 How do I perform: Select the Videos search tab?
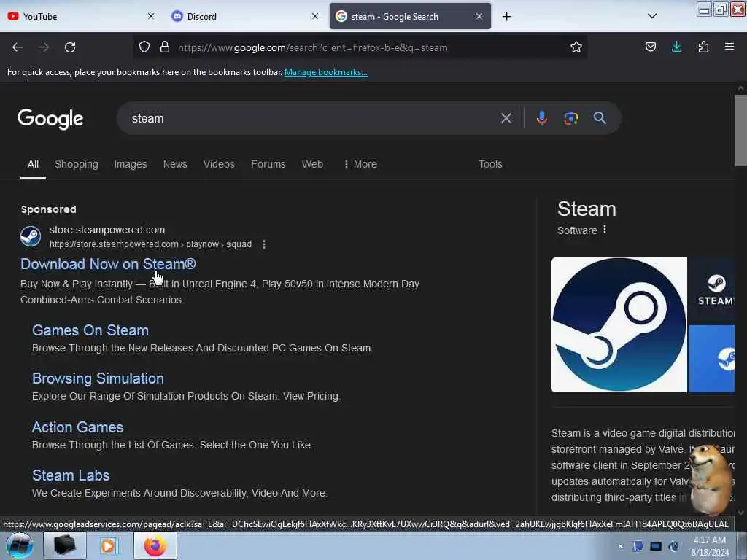pos(219,164)
